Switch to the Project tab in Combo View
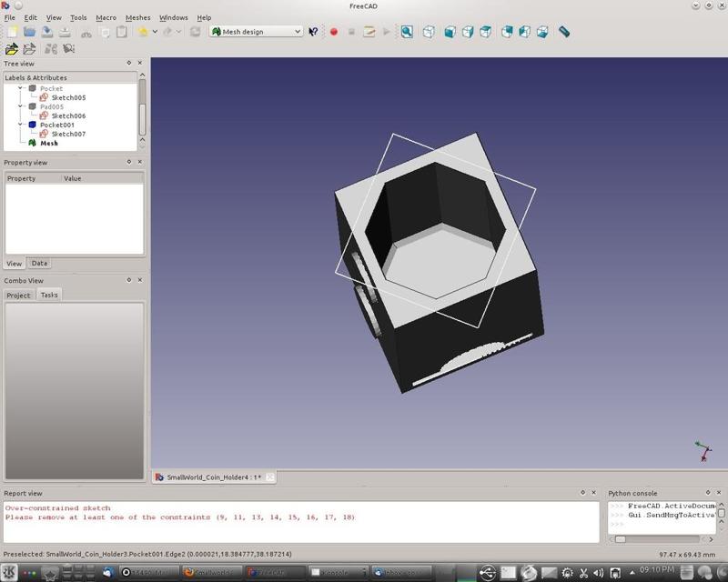This screenshot has width=728, height=582. (18, 295)
